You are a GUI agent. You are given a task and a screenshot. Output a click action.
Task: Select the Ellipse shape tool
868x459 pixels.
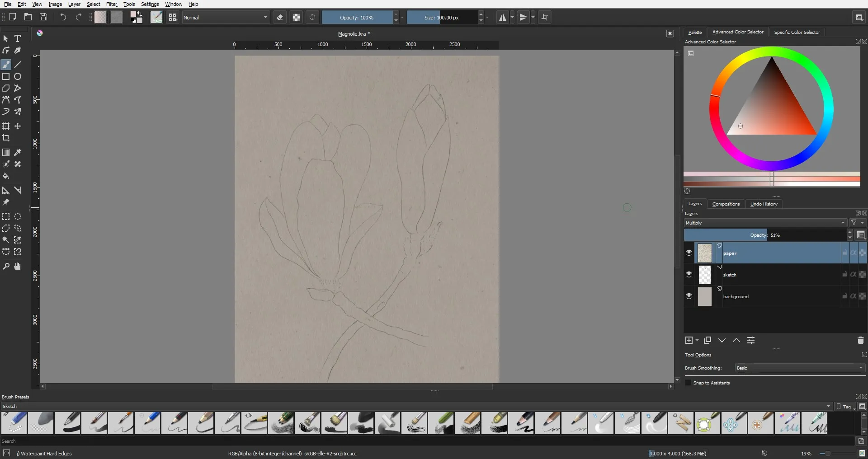[x=18, y=77]
